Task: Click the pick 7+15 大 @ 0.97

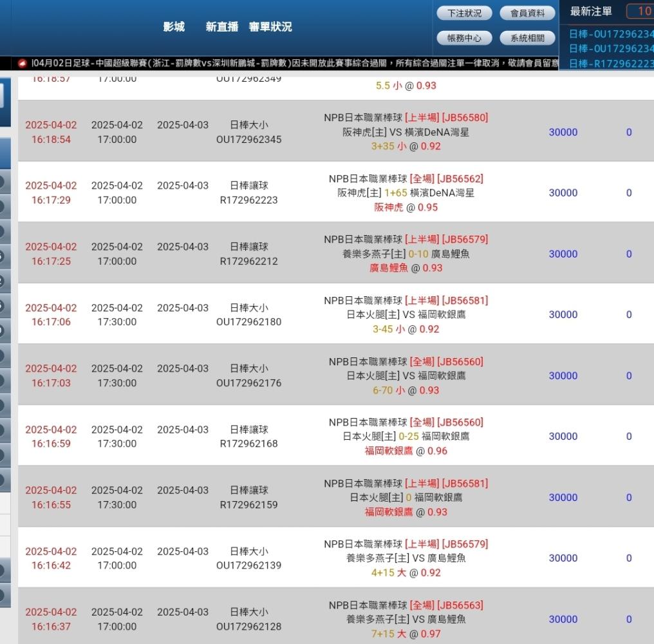Action: click(406, 634)
